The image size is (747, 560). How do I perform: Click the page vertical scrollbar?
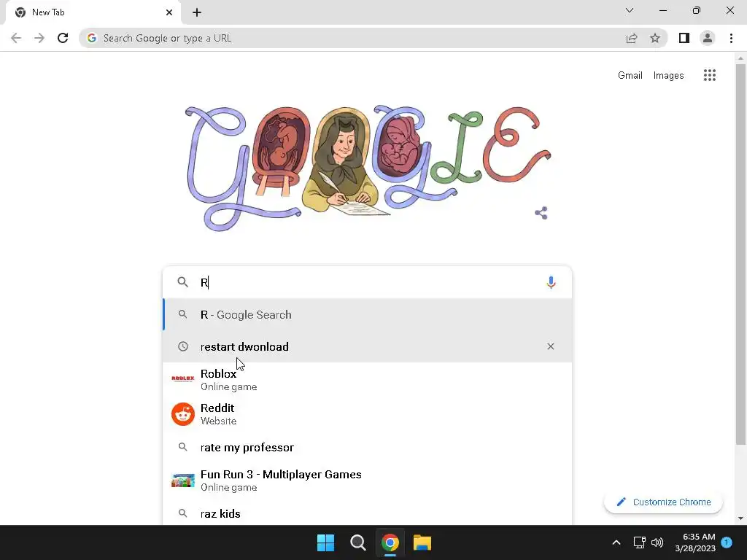point(740,254)
